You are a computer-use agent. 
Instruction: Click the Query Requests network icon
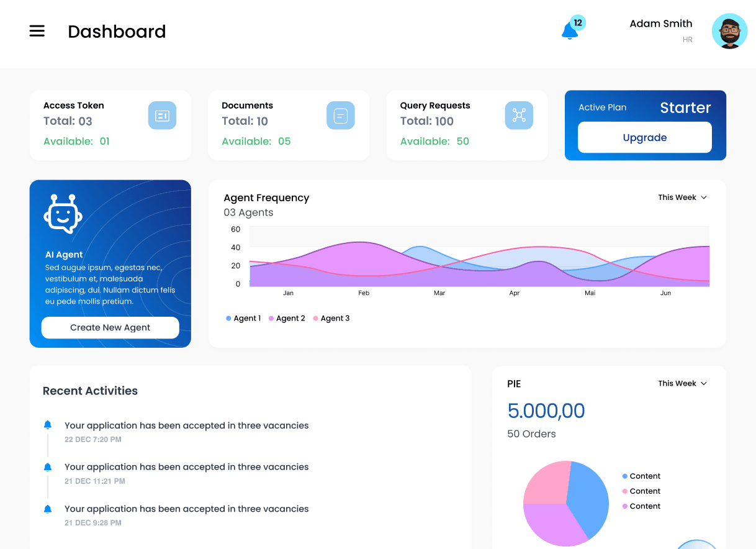coord(519,116)
